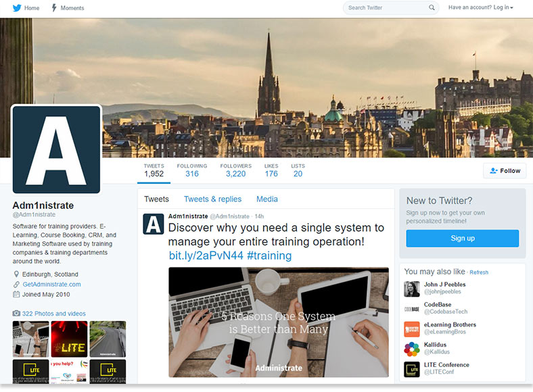Image resolution: width=533 pixels, height=392 pixels.
Task: Open the CodeBase profile name
Action: pos(438,304)
